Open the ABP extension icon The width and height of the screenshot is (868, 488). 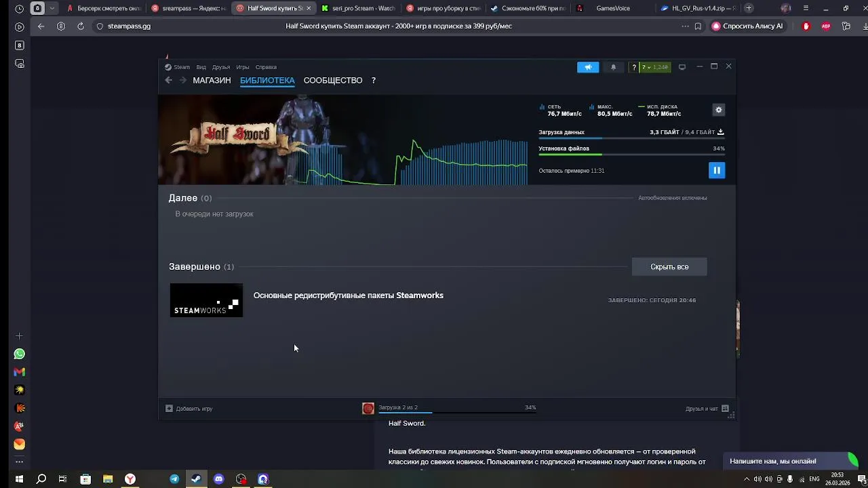[826, 26]
